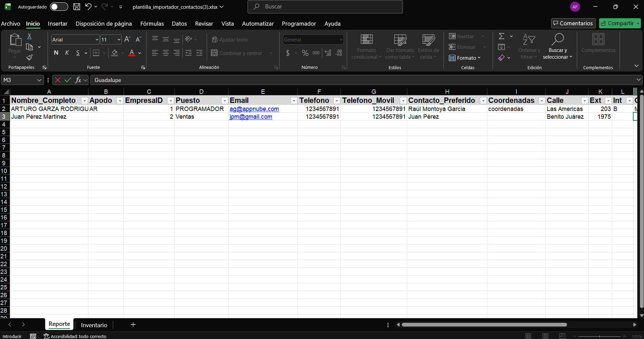Cancel the entry with formula bar X
The width and height of the screenshot is (644, 339).
(58, 80)
